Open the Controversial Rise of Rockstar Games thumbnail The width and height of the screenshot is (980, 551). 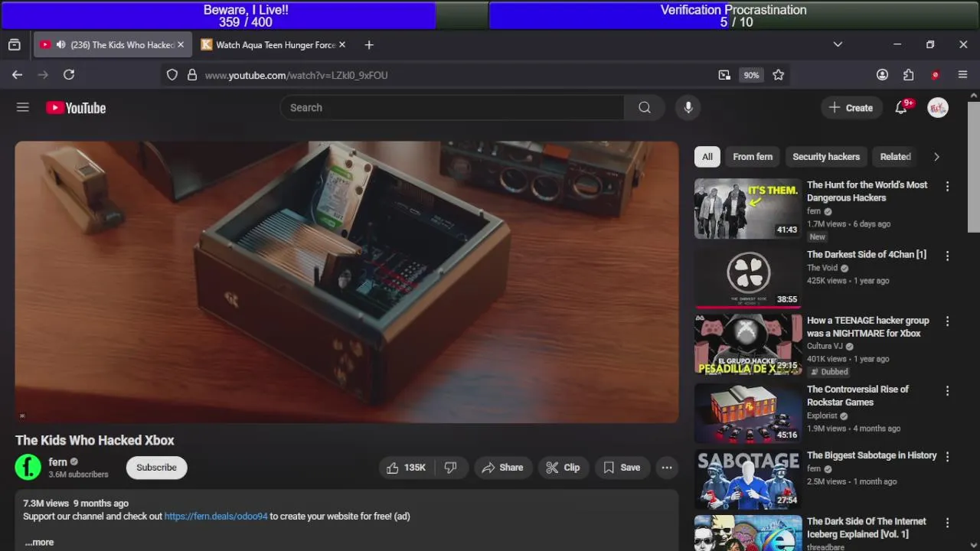(x=748, y=413)
